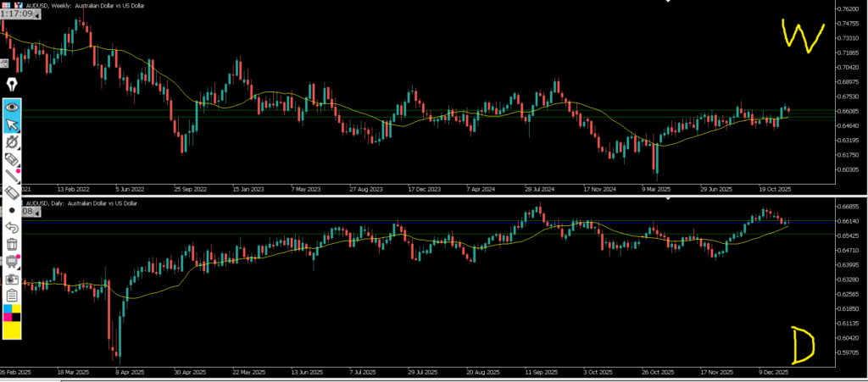This screenshot has height=382, width=868.
Task: Choose the magenta color swatch
Action: coord(8,318)
